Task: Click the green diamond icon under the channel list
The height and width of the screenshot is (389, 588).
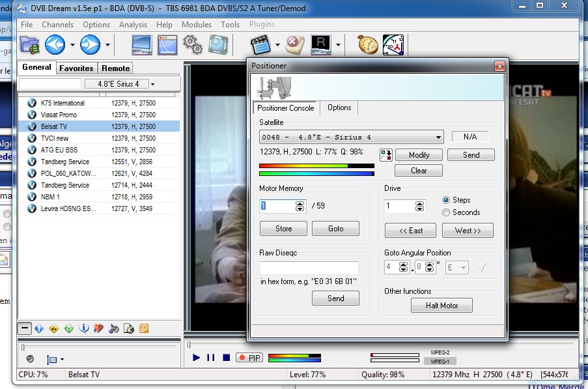Action: point(69,329)
